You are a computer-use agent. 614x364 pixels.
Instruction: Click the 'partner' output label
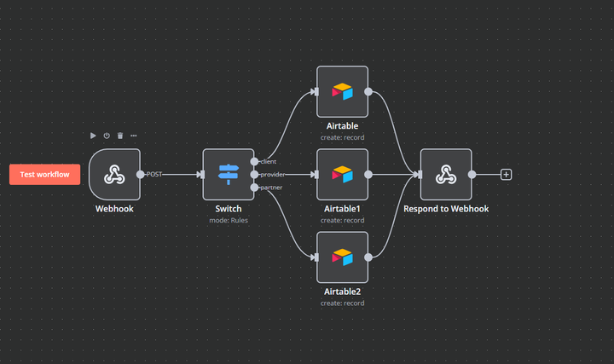[271, 188]
